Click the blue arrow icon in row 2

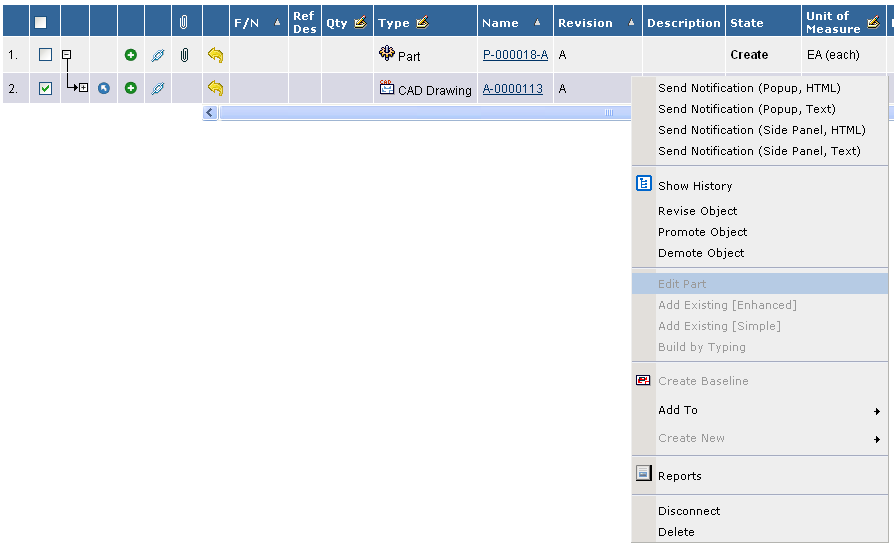click(x=104, y=89)
